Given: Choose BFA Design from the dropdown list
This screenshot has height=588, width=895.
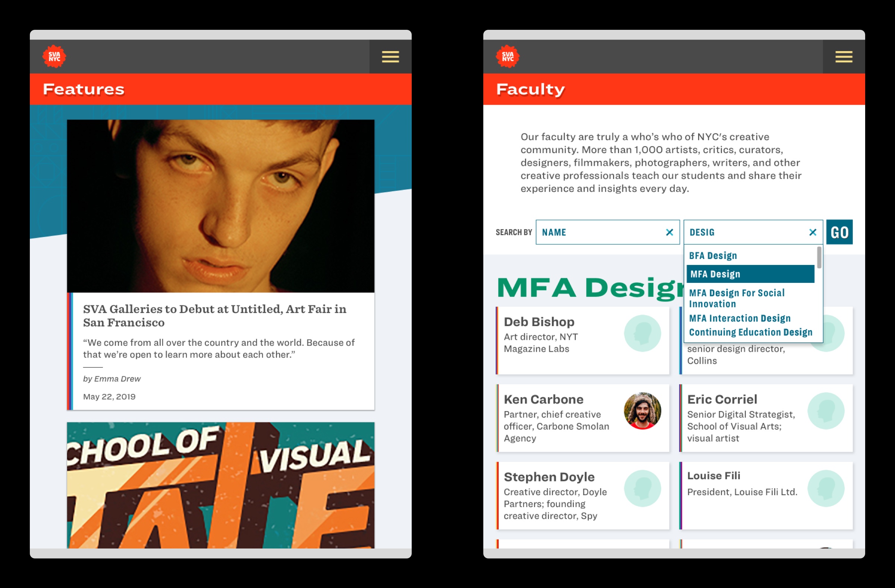Looking at the screenshot, I should [x=713, y=256].
